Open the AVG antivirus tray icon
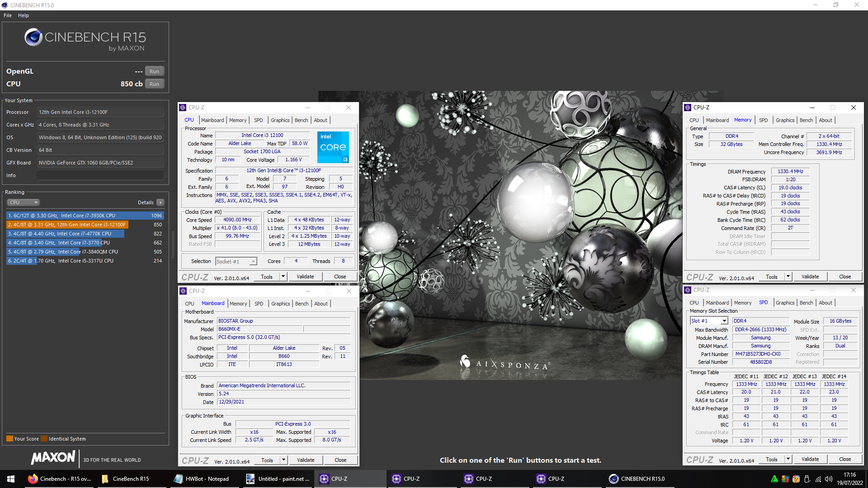Viewport: 868px width, 488px height. coord(785,479)
